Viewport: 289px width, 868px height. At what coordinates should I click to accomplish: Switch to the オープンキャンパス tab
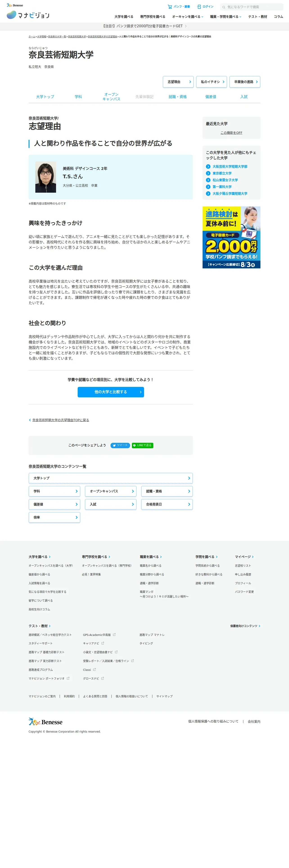tap(111, 97)
